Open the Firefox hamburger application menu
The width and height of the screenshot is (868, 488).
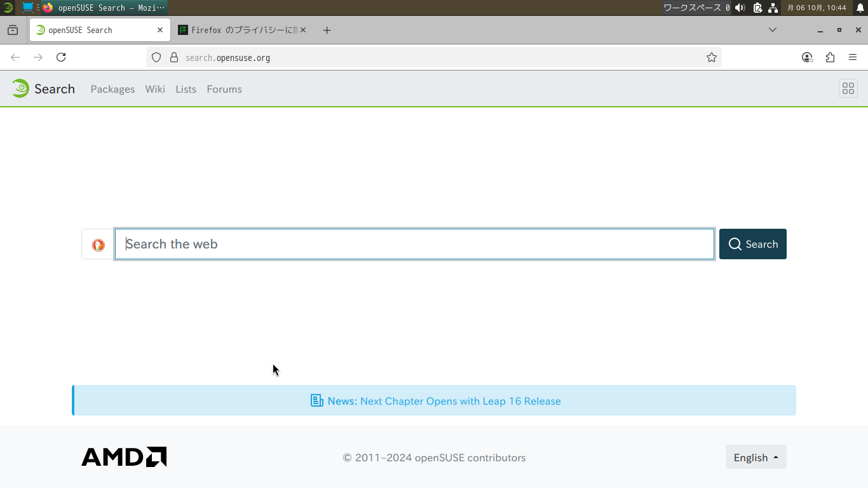(853, 57)
